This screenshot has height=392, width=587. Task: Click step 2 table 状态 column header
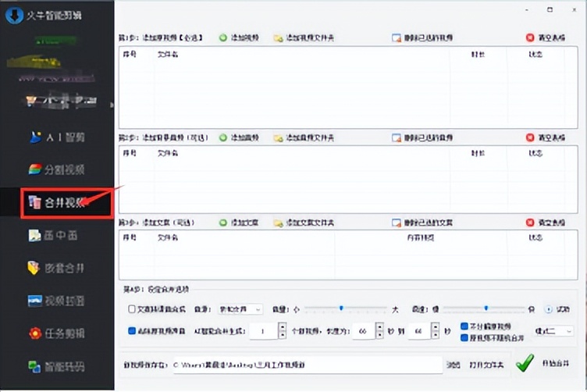click(535, 153)
